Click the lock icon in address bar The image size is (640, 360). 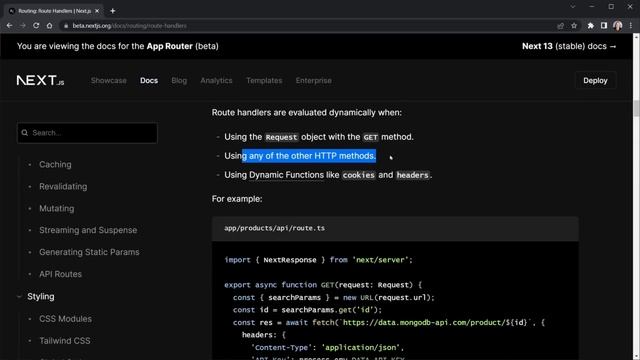point(66,26)
